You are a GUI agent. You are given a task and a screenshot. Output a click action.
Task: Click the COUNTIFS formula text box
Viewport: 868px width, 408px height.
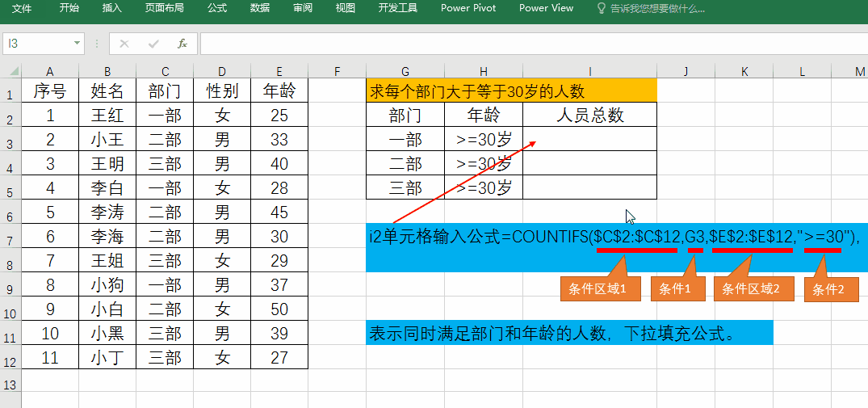click(x=617, y=248)
